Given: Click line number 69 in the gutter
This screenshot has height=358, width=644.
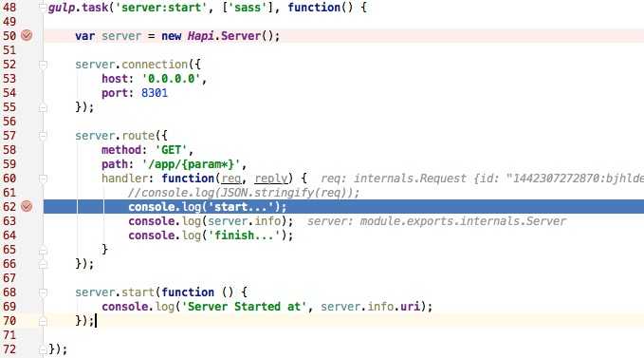Looking at the screenshot, I should coord(9,307).
